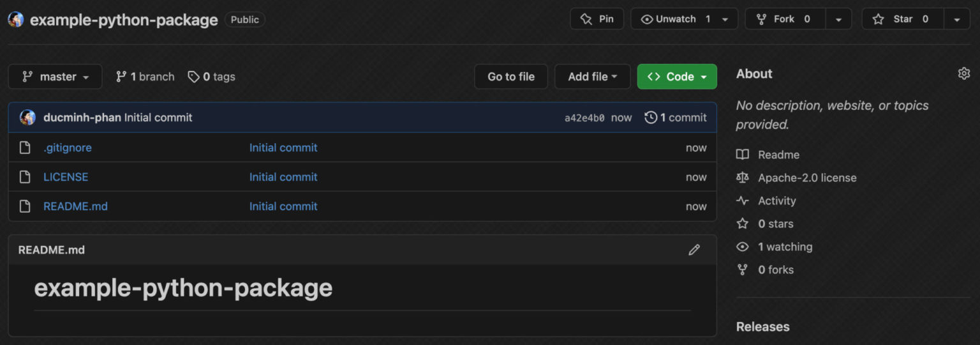Click the About settings gear icon

tap(963, 73)
